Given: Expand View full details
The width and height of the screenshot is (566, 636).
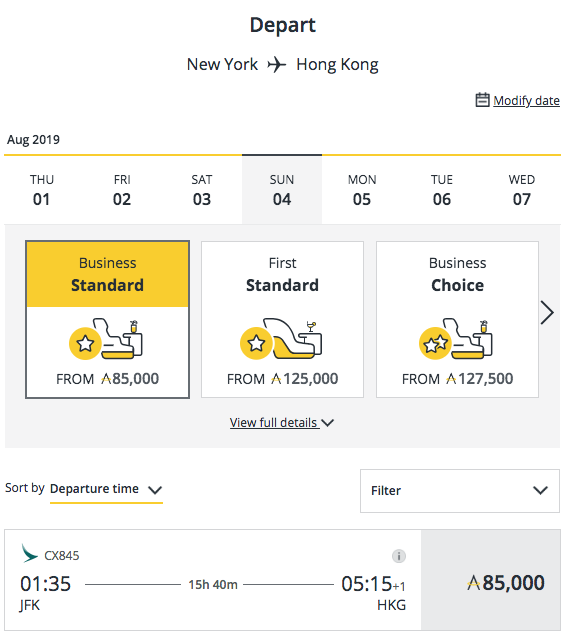Looking at the screenshot, I should [282, 423].
